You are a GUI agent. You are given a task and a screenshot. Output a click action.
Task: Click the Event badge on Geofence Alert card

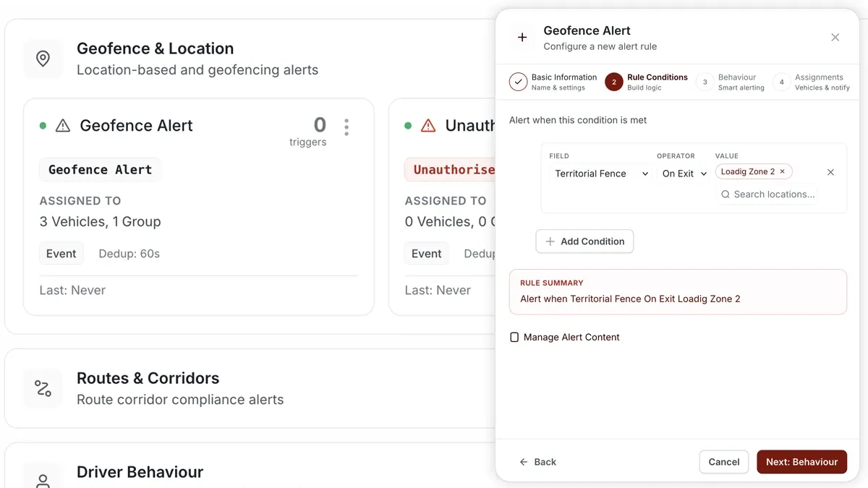click(61, 254)
